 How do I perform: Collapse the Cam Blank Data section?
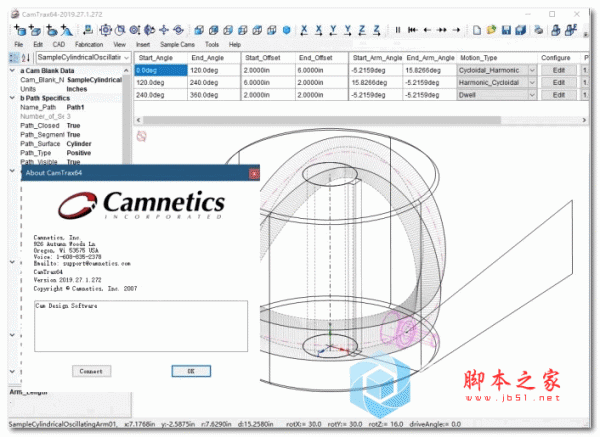[x=13, y=70]
